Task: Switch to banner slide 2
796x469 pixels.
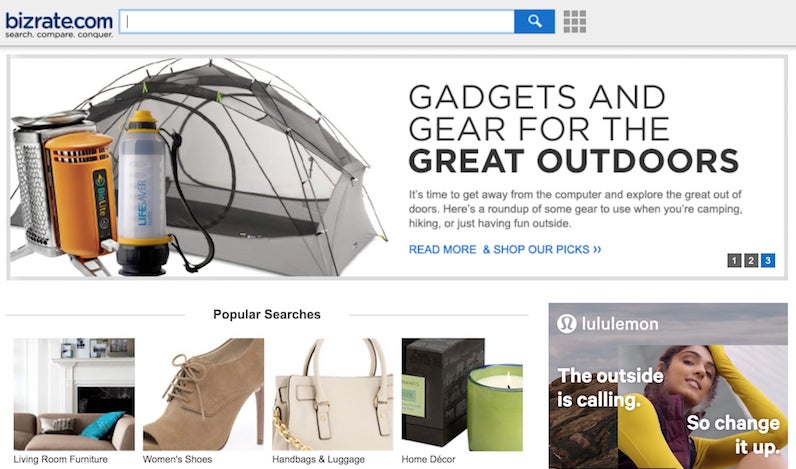Action: point(751,260)
